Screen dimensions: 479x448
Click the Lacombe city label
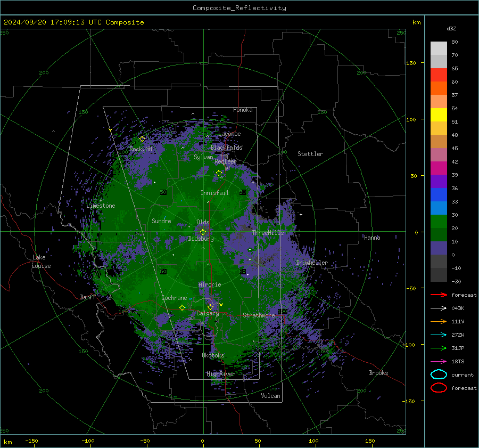click(229, 134)
